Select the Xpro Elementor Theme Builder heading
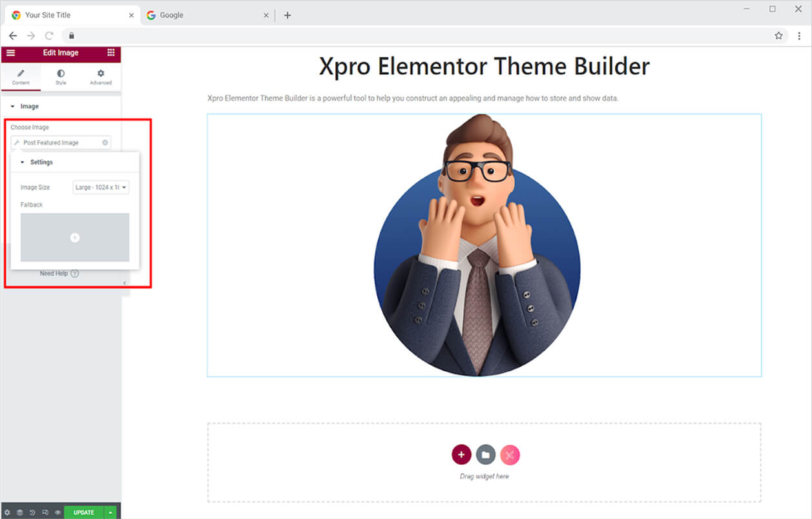Screen dimensions: 812x519 tap(484, 66)
